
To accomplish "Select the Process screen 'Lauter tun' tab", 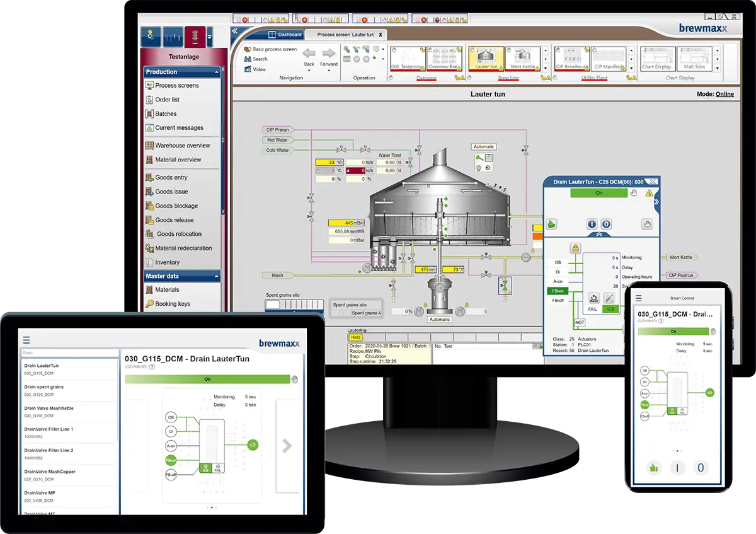I will tap(346, 35).
